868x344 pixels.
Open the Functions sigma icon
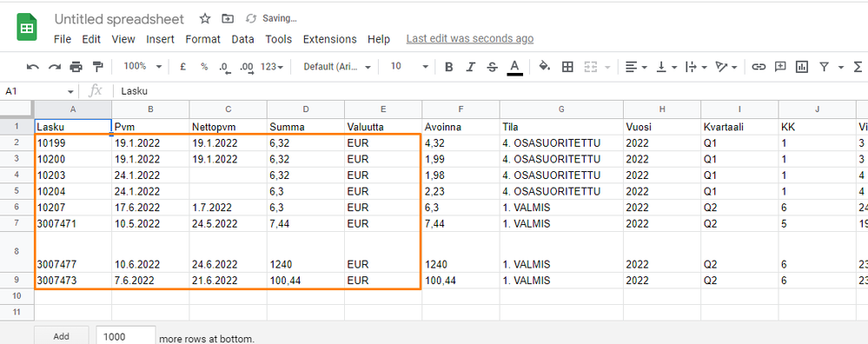pos(858,67)
